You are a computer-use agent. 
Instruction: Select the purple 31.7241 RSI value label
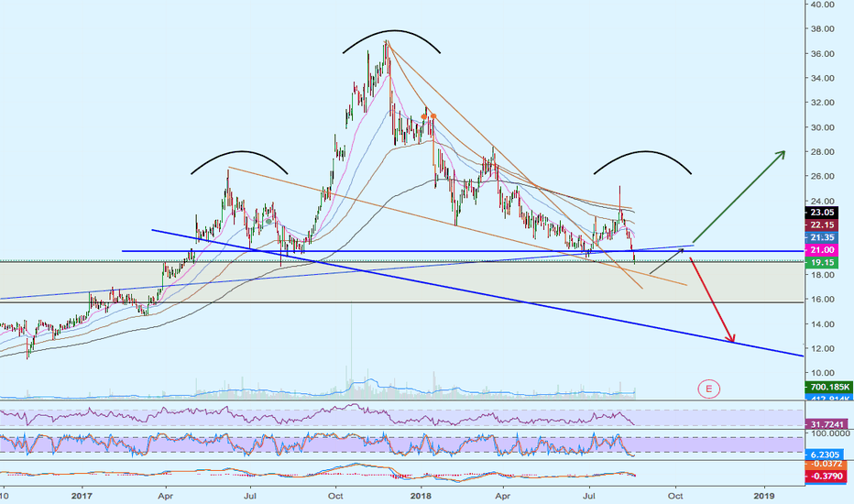(827, 424)
